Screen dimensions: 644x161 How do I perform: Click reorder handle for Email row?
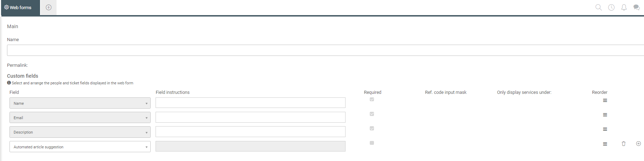[x=605, y=115]
